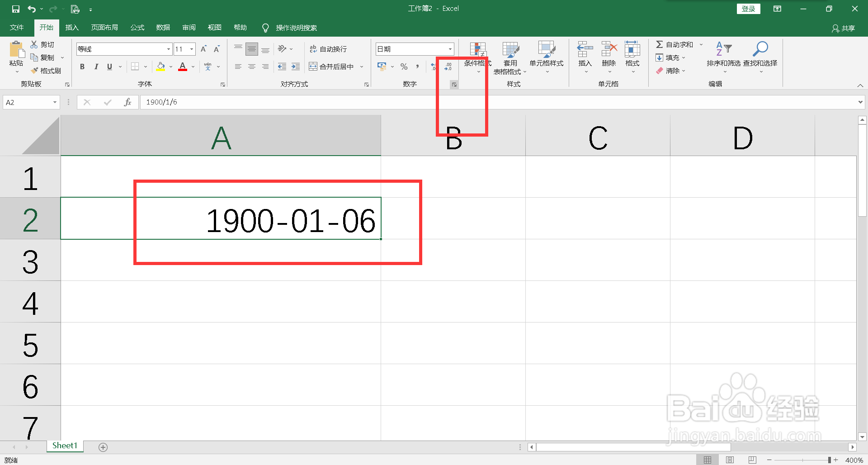Click the 登录 sign-in button
Viewport: 868px width, 465px height.
coord(749,9)
